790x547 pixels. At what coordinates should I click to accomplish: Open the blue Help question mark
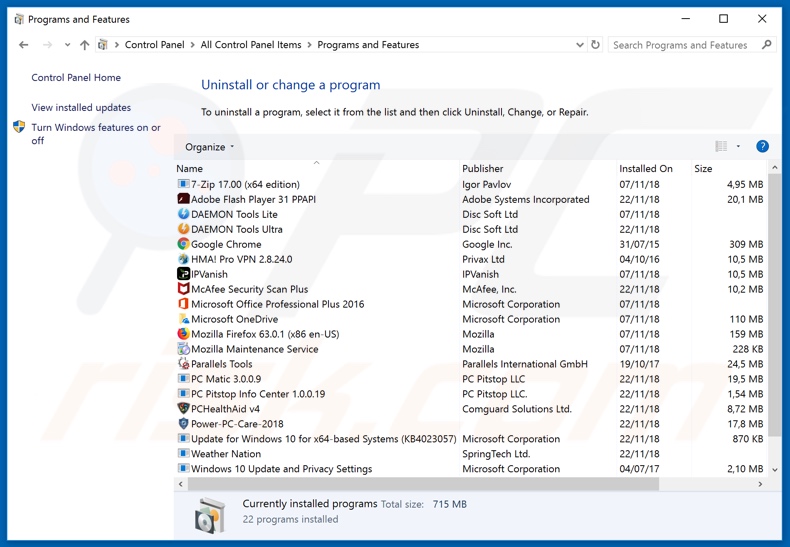tap(762, 146)
